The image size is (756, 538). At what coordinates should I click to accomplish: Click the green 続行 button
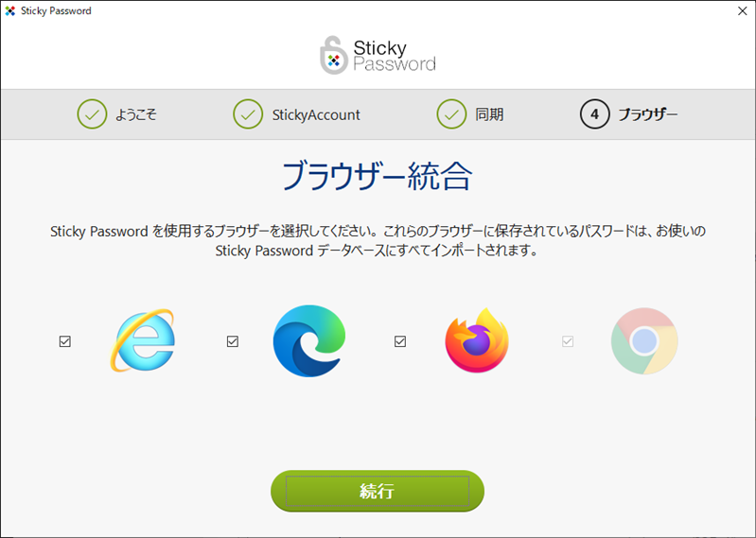tap(377, 491)
